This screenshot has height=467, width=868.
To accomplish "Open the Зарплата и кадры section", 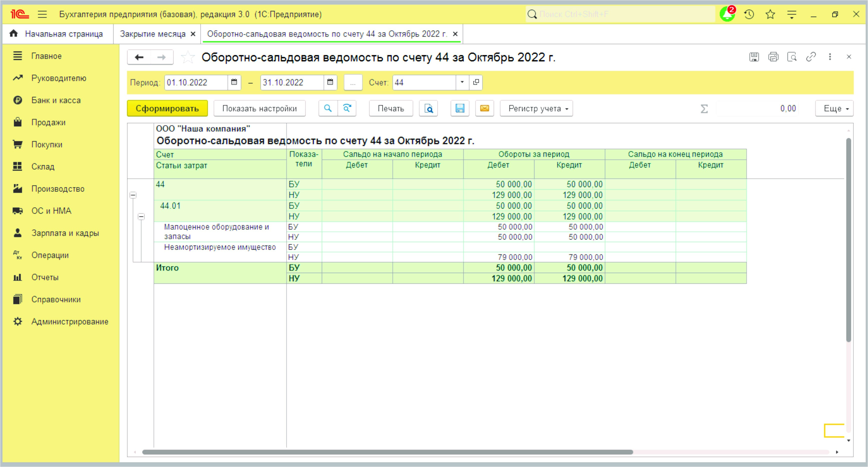I will [65, 233].
